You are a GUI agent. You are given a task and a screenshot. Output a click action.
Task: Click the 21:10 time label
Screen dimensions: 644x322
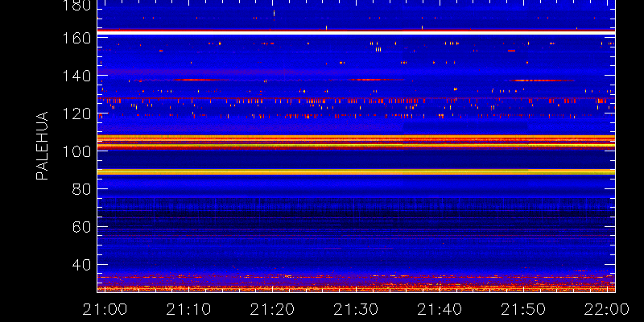coord(188,309)
